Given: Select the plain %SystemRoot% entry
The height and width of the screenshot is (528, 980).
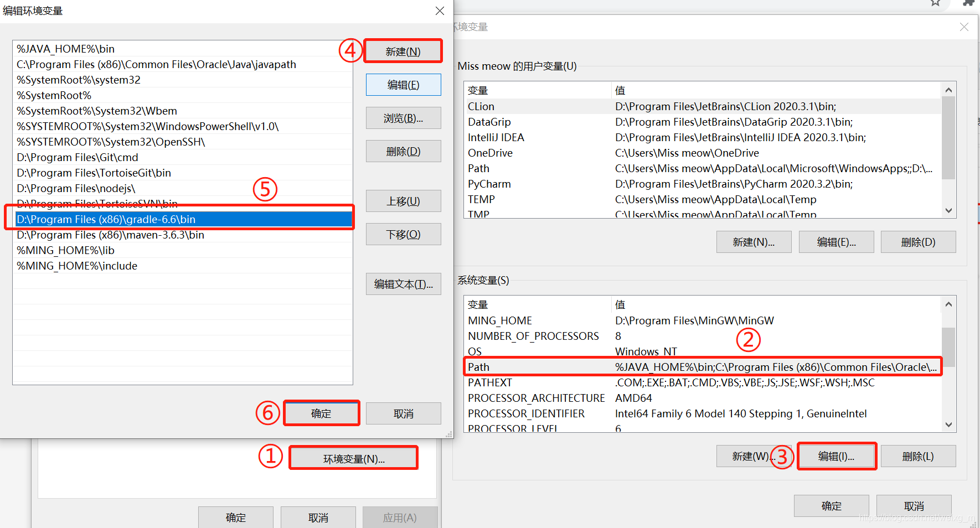Looking at the screenshot, I should click(183, 95).
